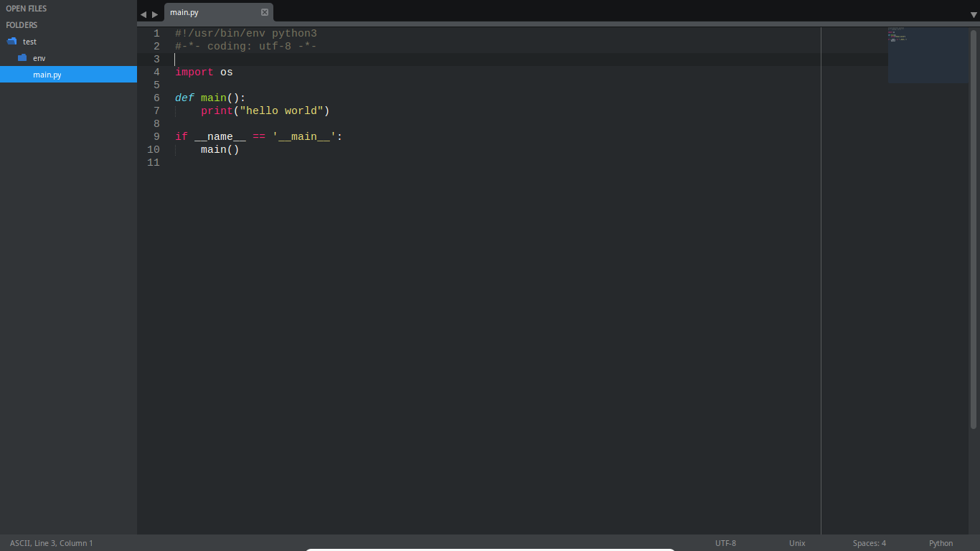This screenshot has height=551, width=980.
Task: Click the test folder icon
Action: 11,42
